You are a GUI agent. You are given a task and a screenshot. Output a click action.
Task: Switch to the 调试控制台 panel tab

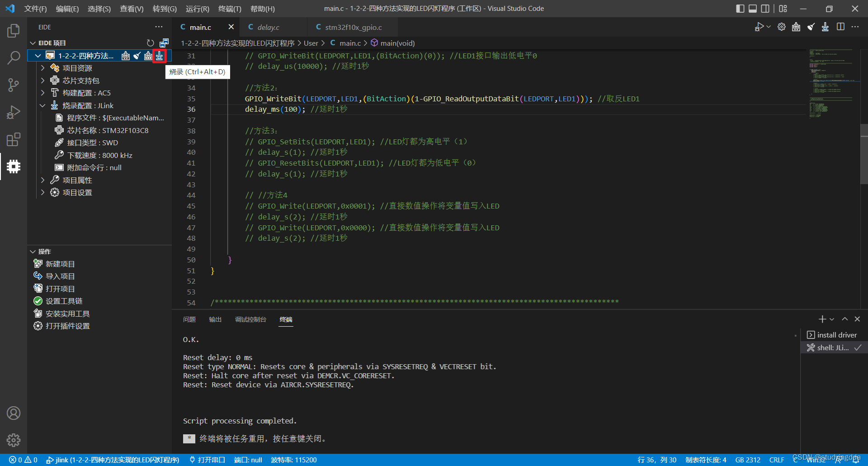coord(250,319)
